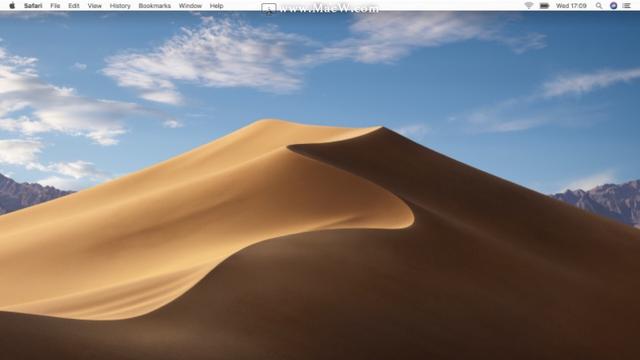The height and width of the screenshot is (360, 640).
Task: Click the www.MacW.com watermark text
Action: click(x=329, y=9)
